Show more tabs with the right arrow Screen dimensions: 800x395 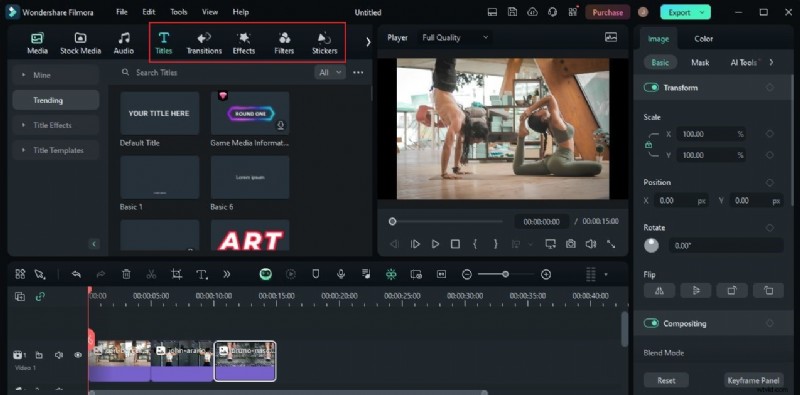tap(368, 42)
